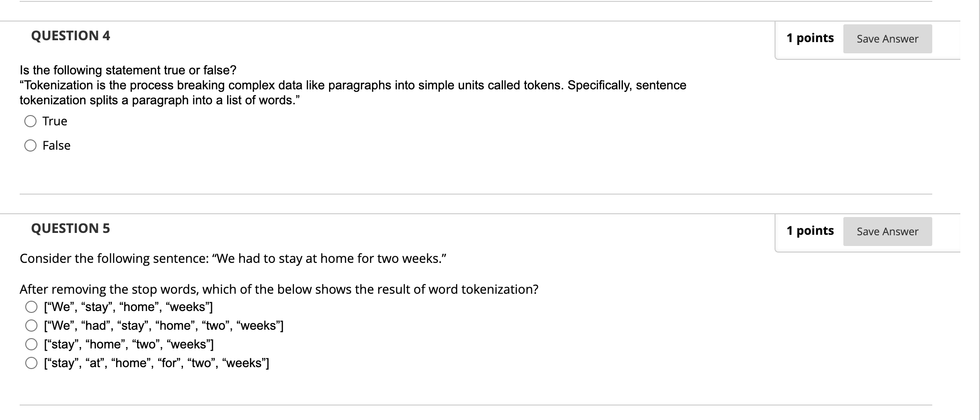
Task: Choose the ["We", "stay", "home", "weeks"] option
Action: point(31,307)
